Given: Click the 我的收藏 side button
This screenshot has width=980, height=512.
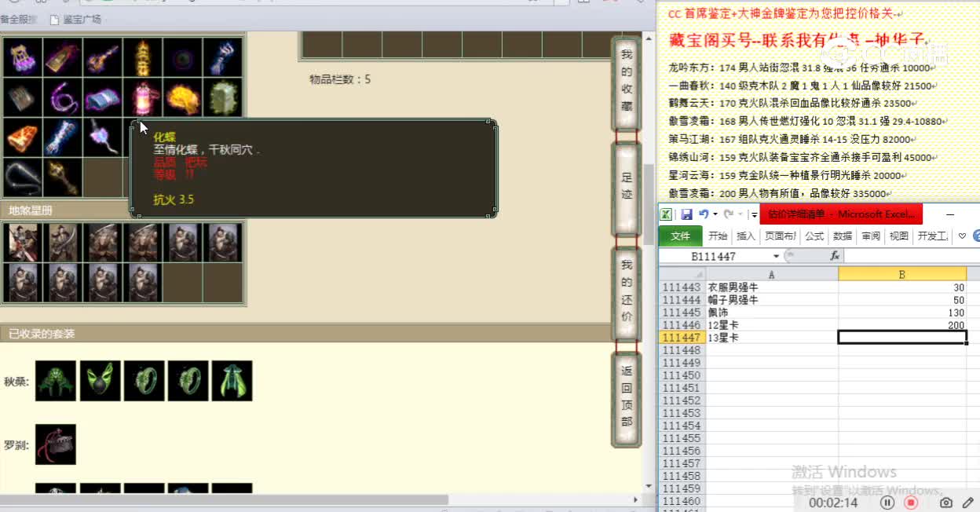Looking at the screenshot, I should click(x=627, y=81).
